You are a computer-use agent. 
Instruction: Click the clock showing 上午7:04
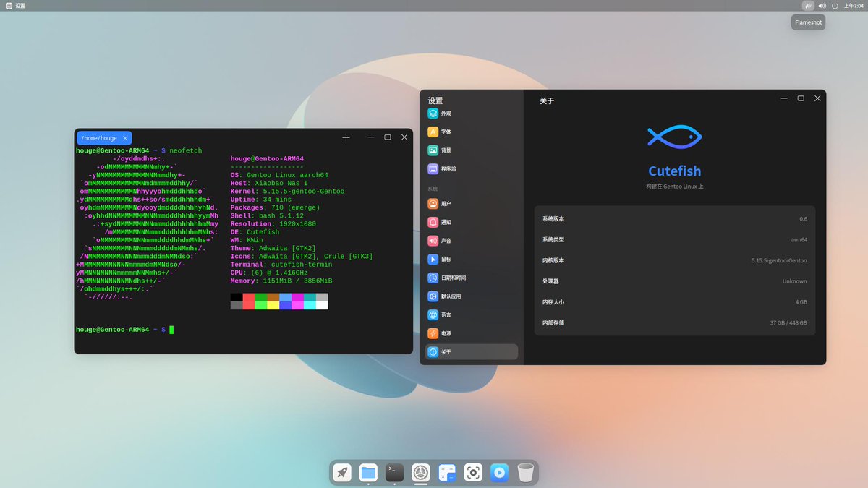click(853, 6)
